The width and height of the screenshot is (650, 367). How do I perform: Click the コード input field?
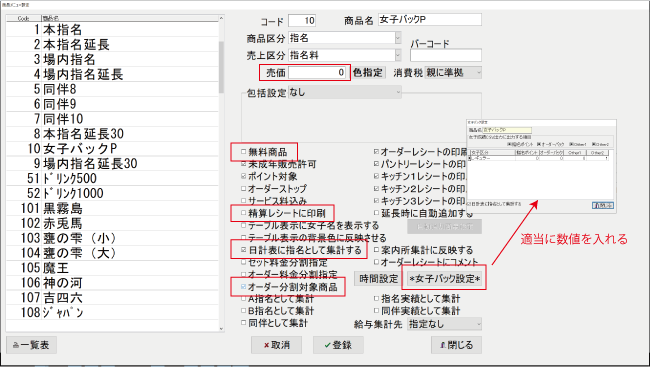click(302, 20)
